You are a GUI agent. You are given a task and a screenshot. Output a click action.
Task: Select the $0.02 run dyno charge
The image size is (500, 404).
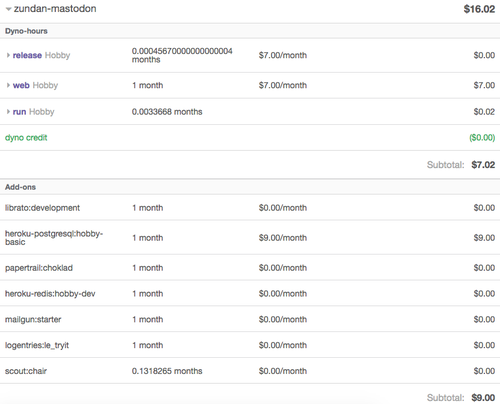pos(484,112)
